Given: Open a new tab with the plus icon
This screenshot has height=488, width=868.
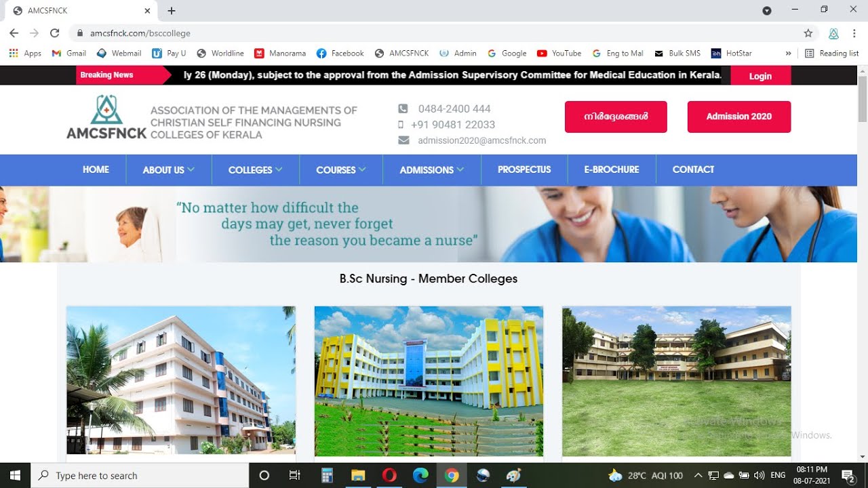Looking at the screenshot, I should point(172,11).
